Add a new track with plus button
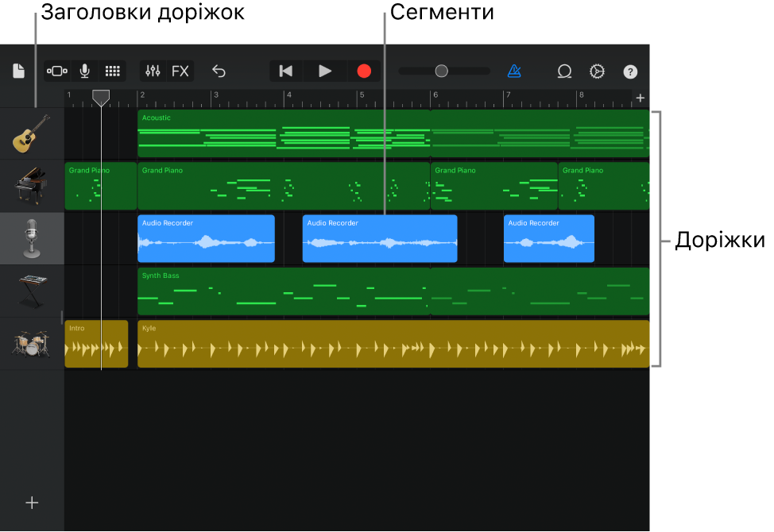This screenshot has height=532, width=774. [x=32, y=503]
